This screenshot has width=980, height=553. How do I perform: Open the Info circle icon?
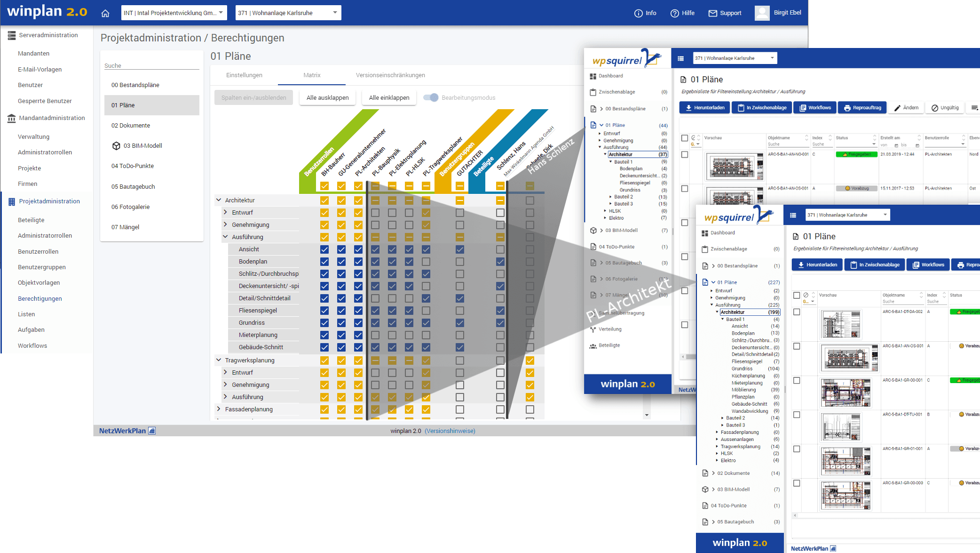point(638,13)
